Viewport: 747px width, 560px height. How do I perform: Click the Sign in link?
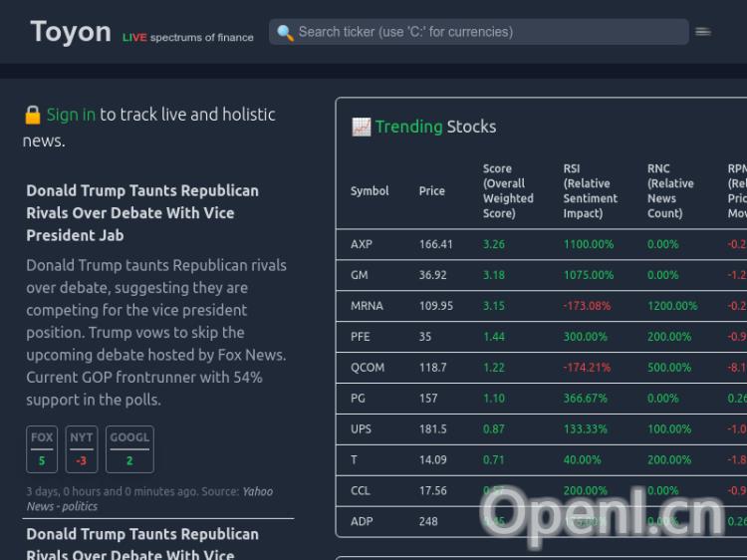(71, 115)
